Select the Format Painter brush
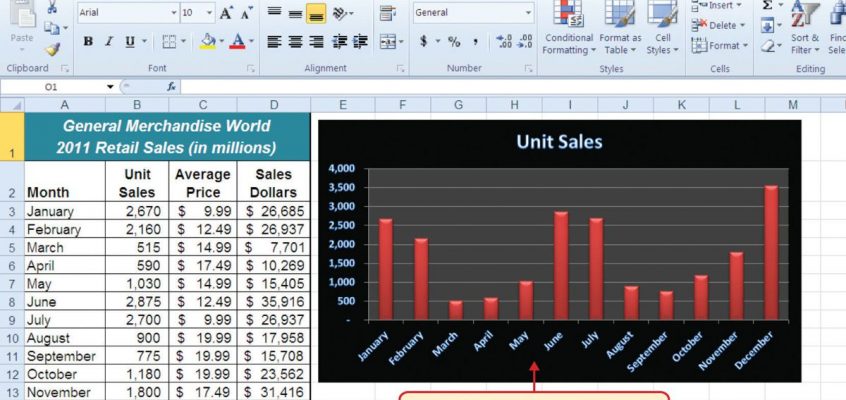This screenshot has width=846, height=400. 52,49
